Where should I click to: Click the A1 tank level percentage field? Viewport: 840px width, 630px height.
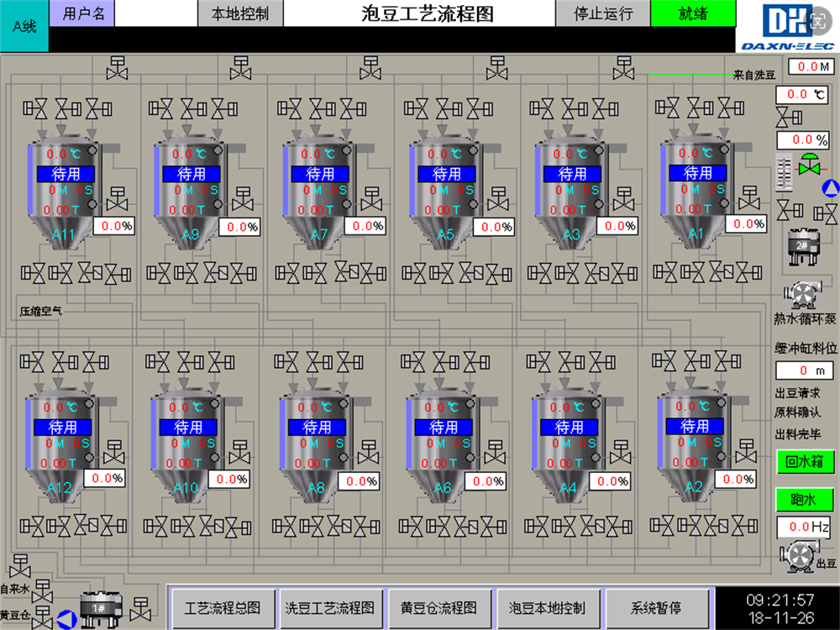tap(747, 224)
